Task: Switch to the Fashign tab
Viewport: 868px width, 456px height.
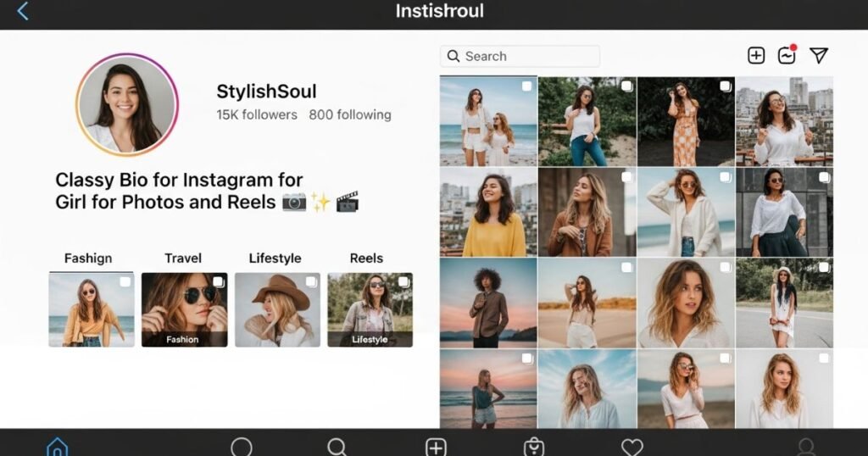Action: [x=88, y=258]
